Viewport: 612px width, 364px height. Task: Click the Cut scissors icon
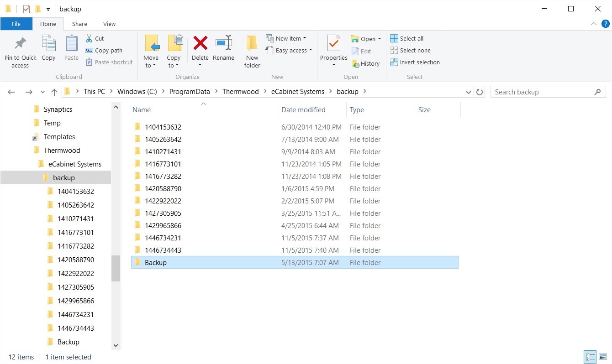(89, 39)
